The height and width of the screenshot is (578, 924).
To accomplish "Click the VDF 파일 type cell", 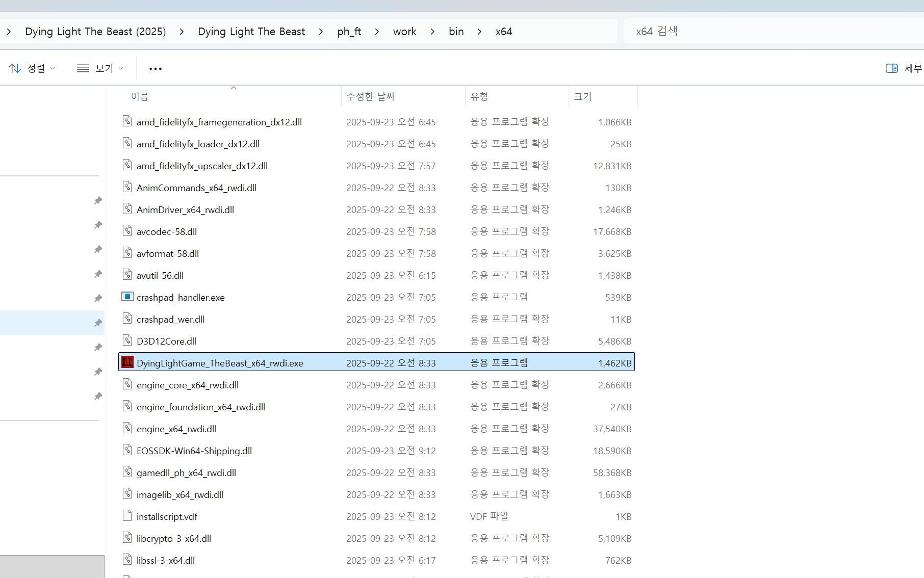I will [489, 516].
